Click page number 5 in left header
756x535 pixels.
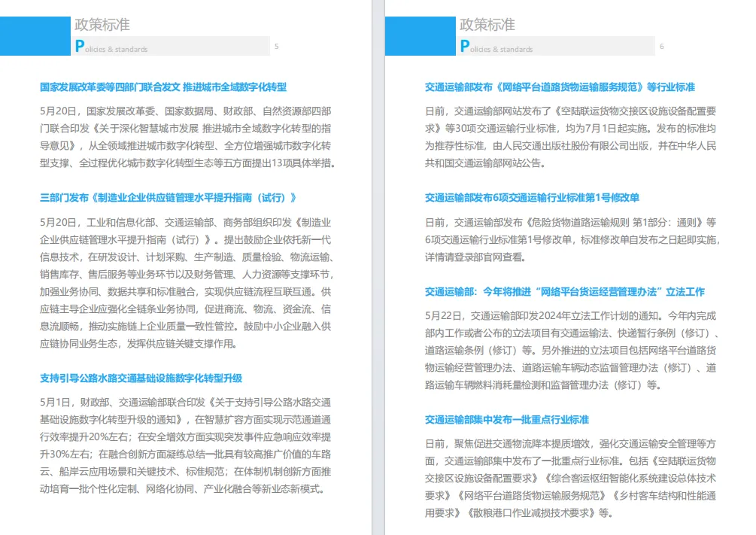276,47
